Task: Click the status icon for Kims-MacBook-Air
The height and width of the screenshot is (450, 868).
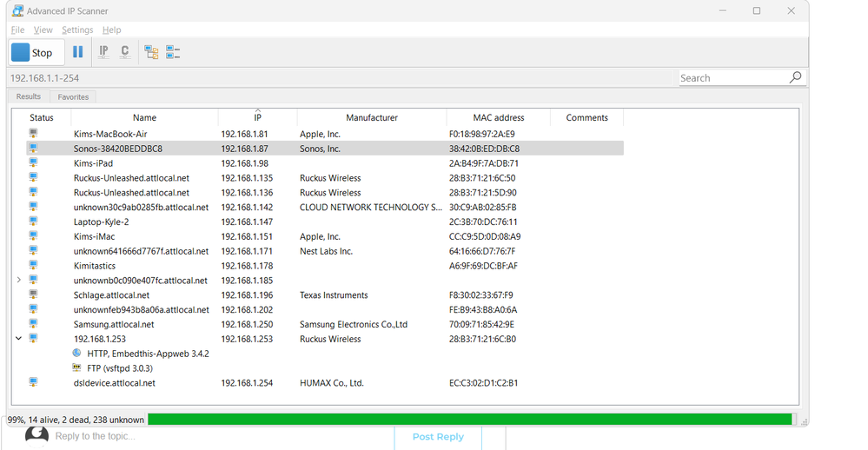Action: click(33, 134)
